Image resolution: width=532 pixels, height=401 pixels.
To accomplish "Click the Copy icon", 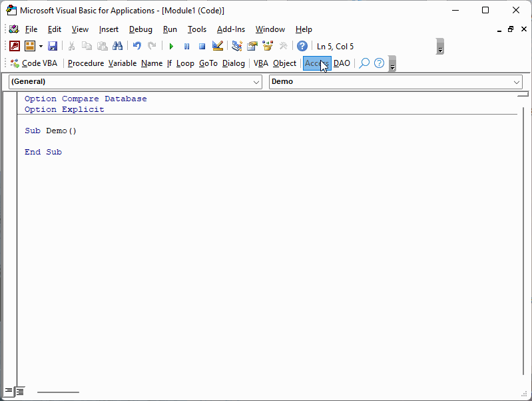I will tap(87, 46).
